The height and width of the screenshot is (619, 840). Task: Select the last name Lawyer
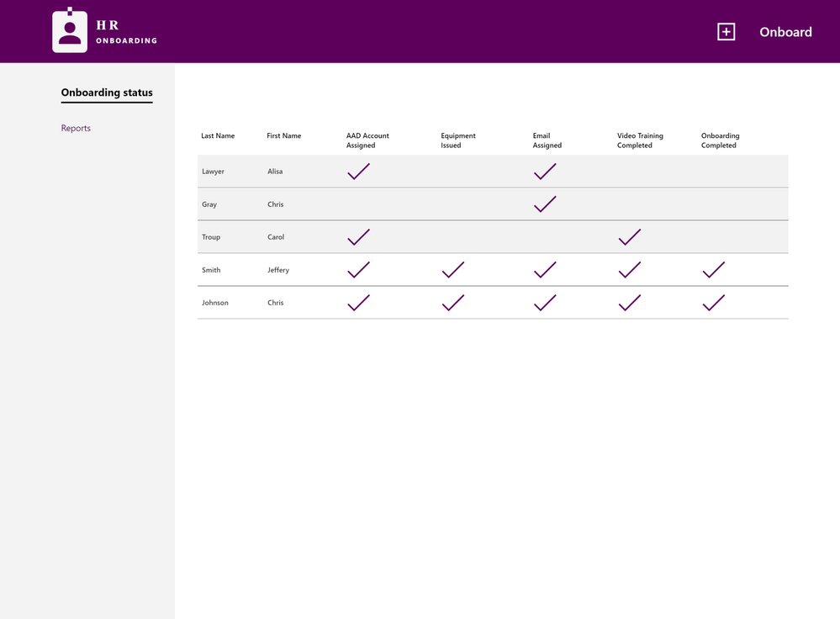pos(213,172)
